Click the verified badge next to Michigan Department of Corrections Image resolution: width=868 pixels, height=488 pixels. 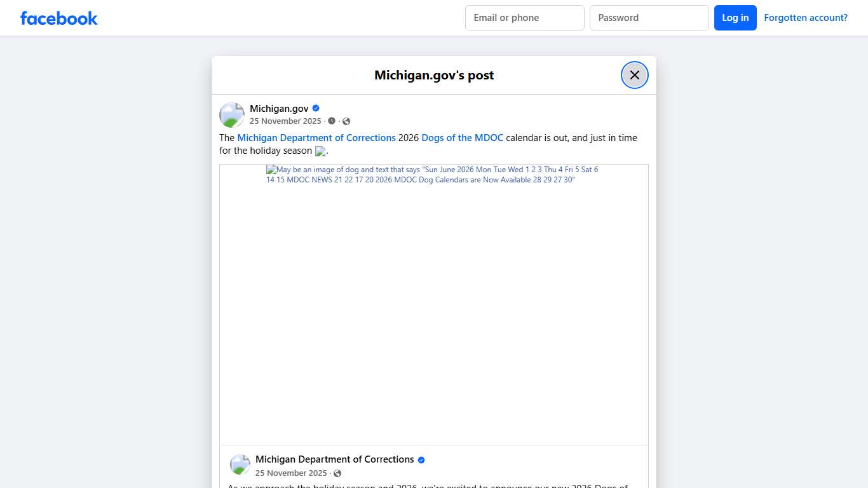(421, 459)
